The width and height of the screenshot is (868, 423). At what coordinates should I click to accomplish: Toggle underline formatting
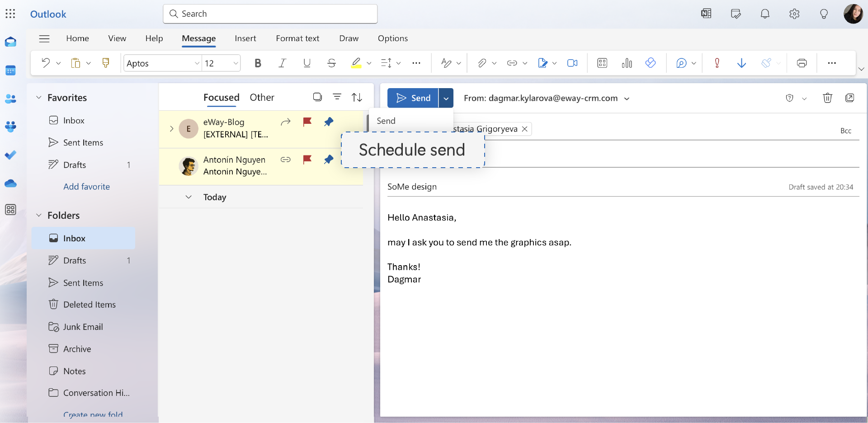[x=307, y=63]
